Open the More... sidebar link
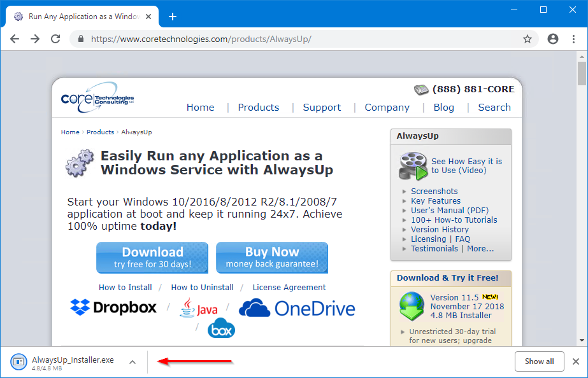Image resolution: width=588 pixels, height=378 pixels. [x=480, y=249]
